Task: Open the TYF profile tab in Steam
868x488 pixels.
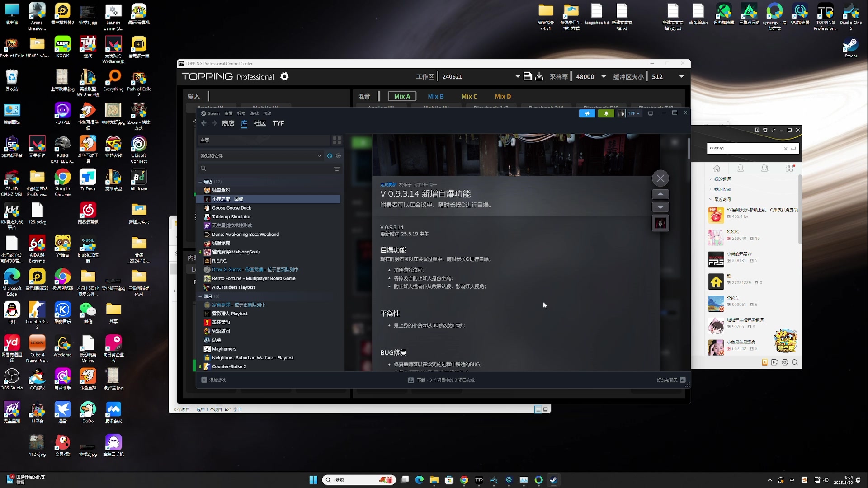Action: coord(278,123)
